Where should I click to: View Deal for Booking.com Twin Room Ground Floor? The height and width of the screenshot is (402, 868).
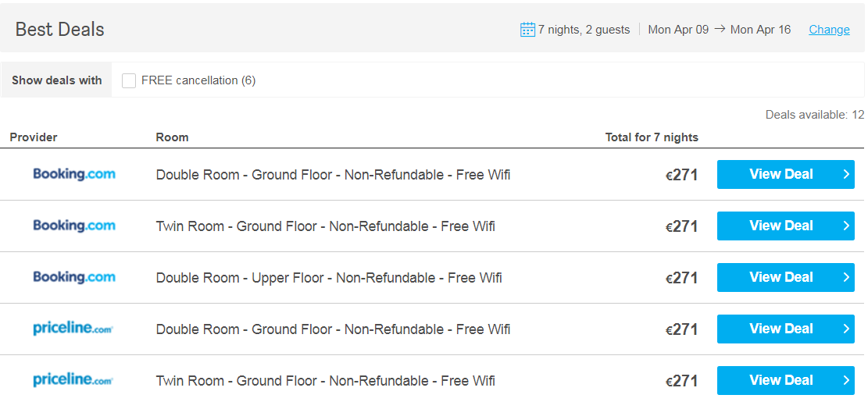(785, 226)
